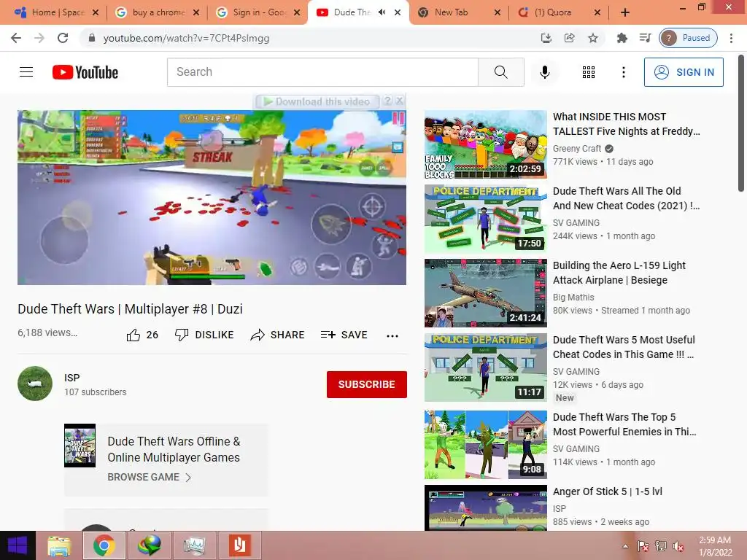This screenshot has width=747, height=560.
Task: Open the Chrome extensions puzzle icon
Action: [x=622, y=38]
